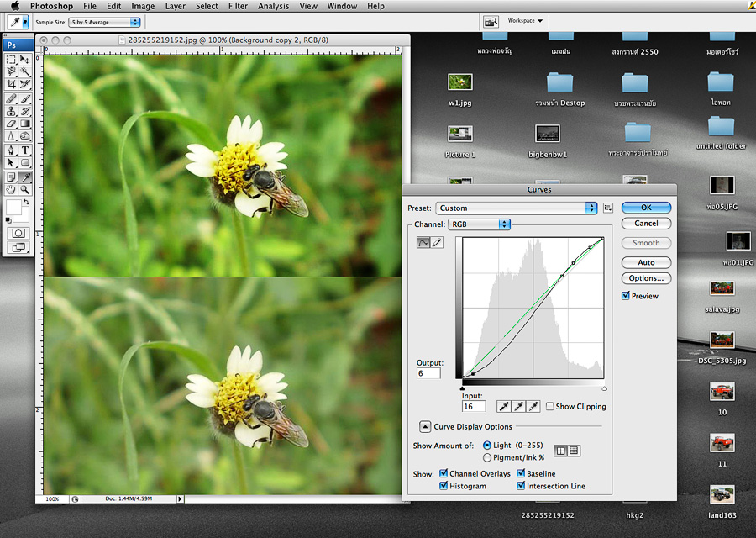Enable the Show Clipping checkbox

point(549,407)
